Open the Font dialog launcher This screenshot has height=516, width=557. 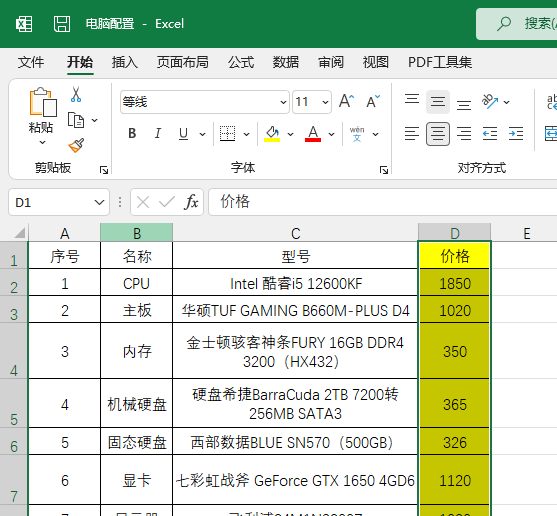384,170
